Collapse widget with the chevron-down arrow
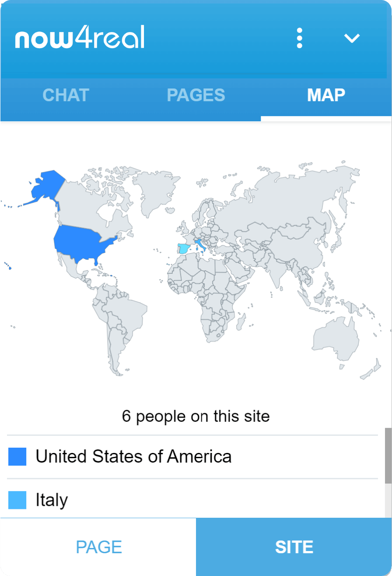Screen dimensions: 392x576 pos(352,39)
